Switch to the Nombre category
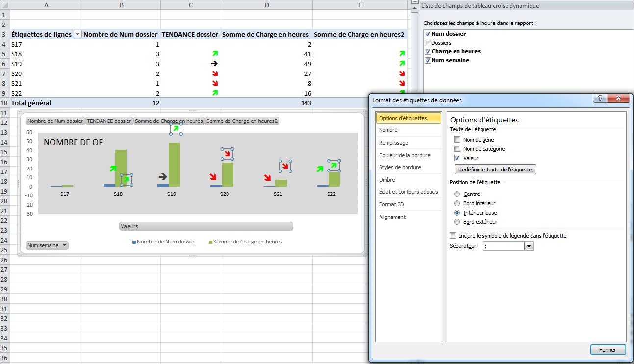The height and width of the screenshot is (364, 634). [x=408, y=130]
